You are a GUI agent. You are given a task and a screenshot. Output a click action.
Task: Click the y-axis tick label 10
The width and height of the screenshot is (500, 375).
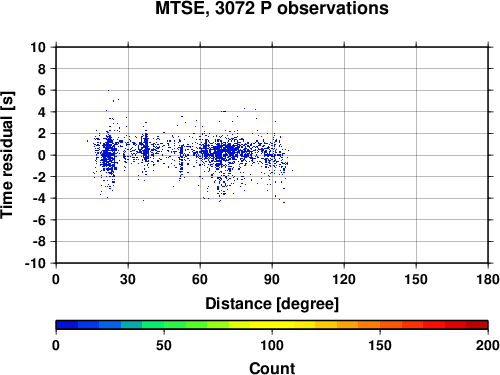[x=38, y=47]
